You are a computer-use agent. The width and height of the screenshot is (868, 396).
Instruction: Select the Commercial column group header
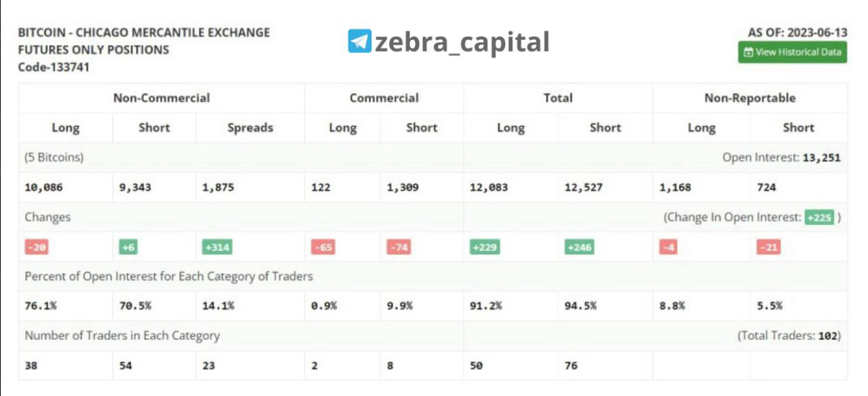point(383,98)
